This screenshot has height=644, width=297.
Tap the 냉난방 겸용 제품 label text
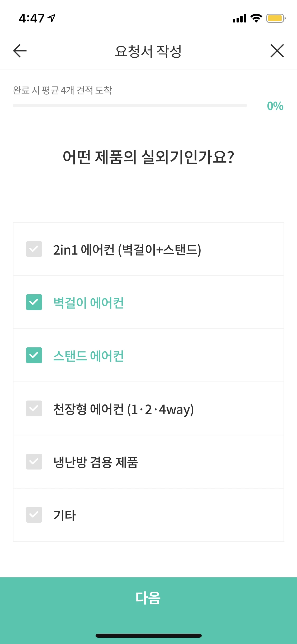pos(96,462)
